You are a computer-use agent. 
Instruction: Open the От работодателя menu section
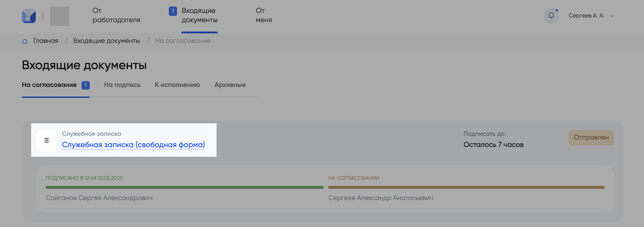coord(116,15)
